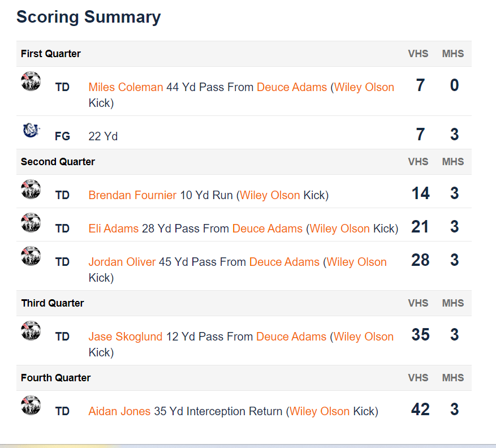Click Wiley Olson in Brendan Fournier play
Viewport: 496px width, 448px height.
[x=270, y=195]
